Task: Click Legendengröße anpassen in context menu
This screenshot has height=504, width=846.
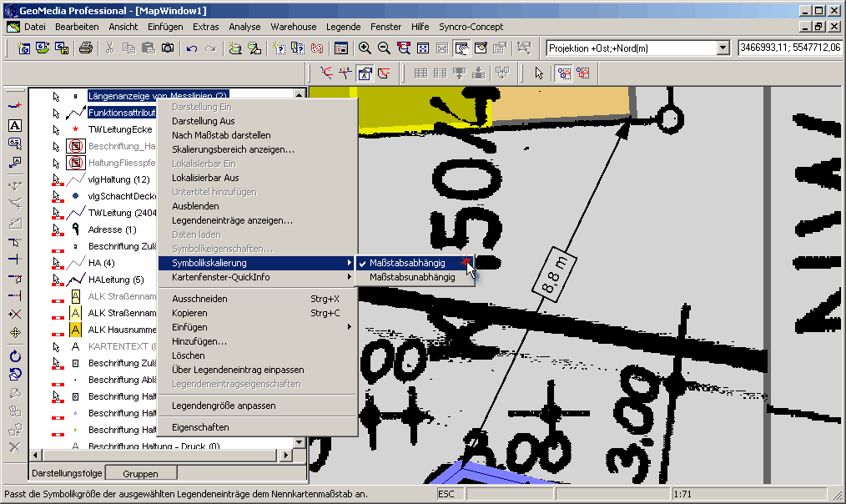Action: pyautogui.click(x=224, y=406)
